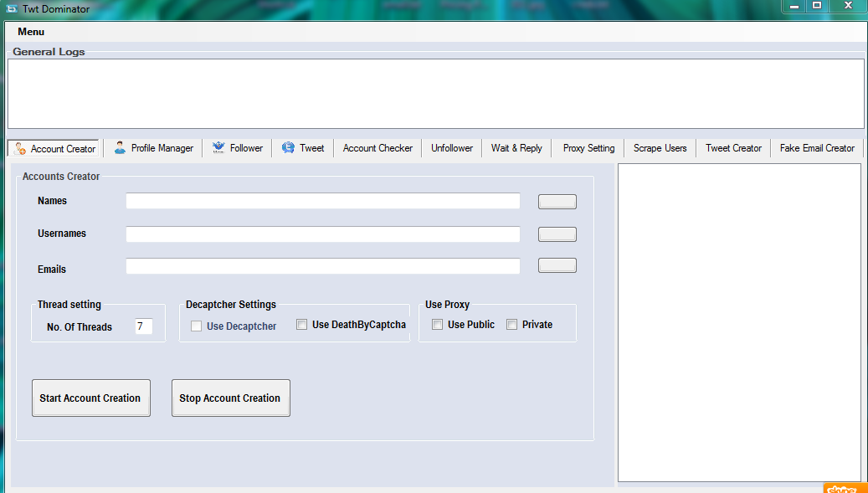The width and height of the screenshot is (868, 493).
Task: Open the Fake Email Creator tab
Action: tap(817, 148)
